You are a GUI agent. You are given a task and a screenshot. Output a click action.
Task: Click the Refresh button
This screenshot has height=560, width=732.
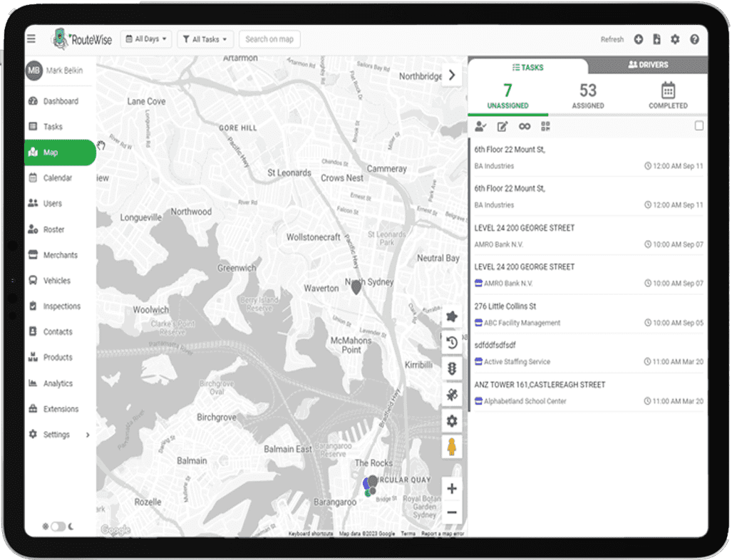coord(612,39)
